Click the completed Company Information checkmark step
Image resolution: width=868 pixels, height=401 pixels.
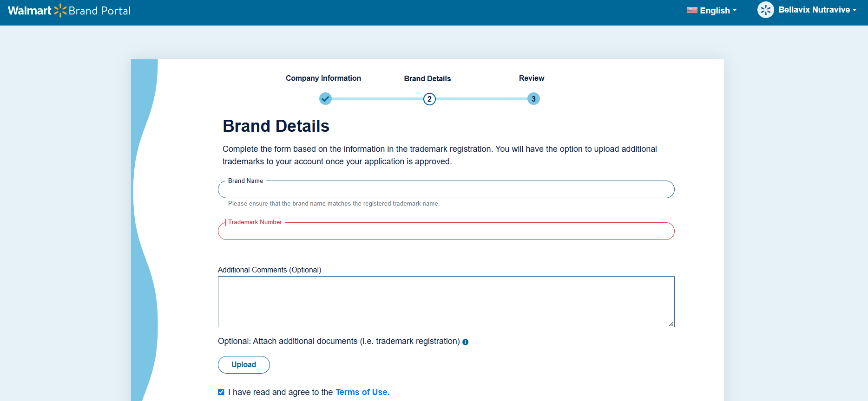[325, 99]
